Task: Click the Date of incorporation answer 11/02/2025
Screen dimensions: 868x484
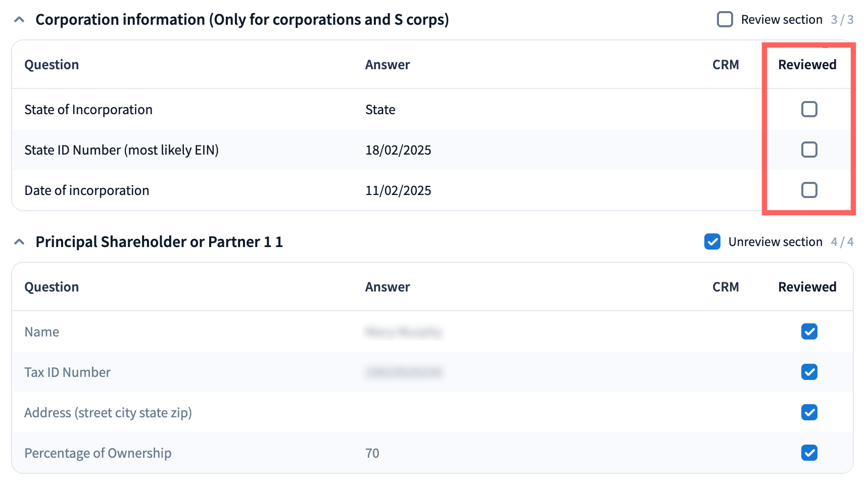Action: [x=398, y=190]
